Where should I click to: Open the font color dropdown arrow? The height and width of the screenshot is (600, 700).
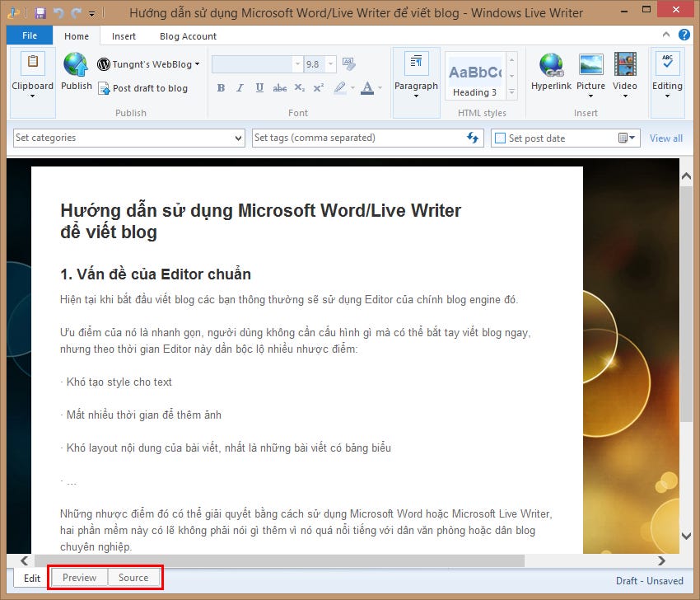(x=380, y=87)
